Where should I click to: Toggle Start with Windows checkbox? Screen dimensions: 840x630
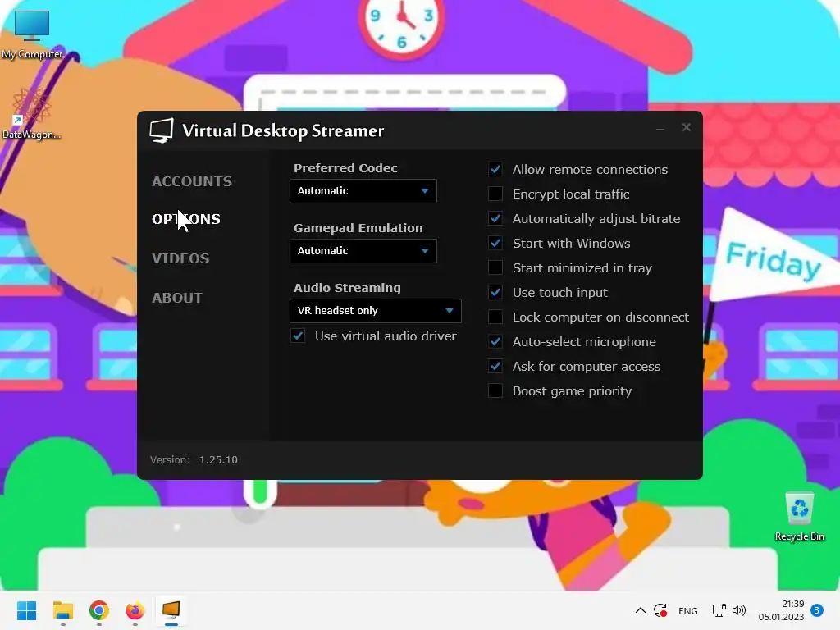point(495,243)
